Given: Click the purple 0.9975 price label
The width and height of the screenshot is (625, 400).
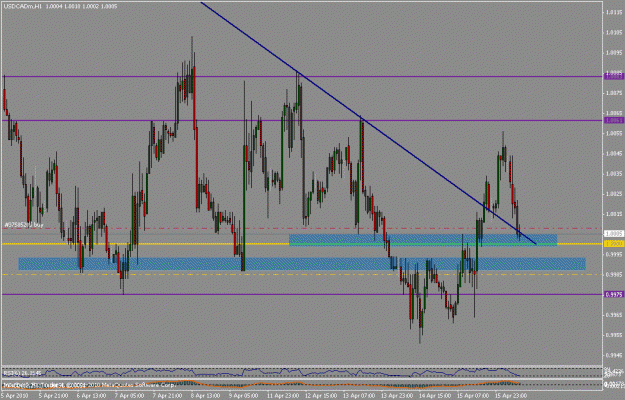Looking at the screenshot, I should tap(613, 294).
